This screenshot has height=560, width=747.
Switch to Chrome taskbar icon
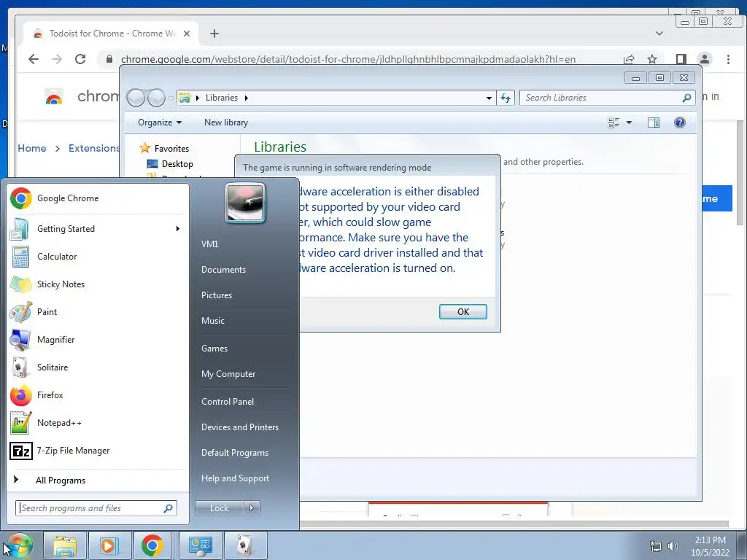(152, 545)
